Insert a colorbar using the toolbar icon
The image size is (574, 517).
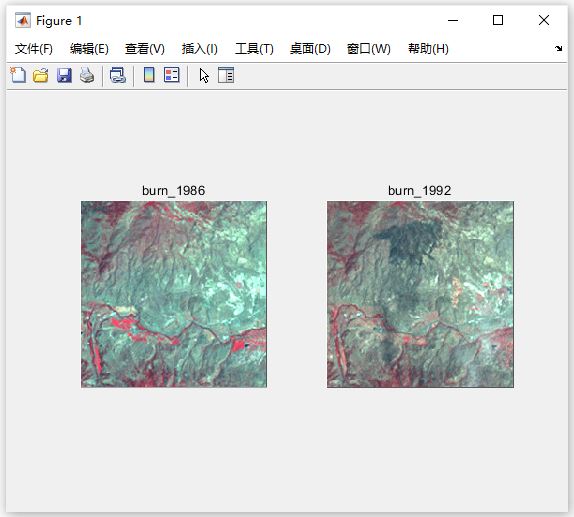[149, 75]
